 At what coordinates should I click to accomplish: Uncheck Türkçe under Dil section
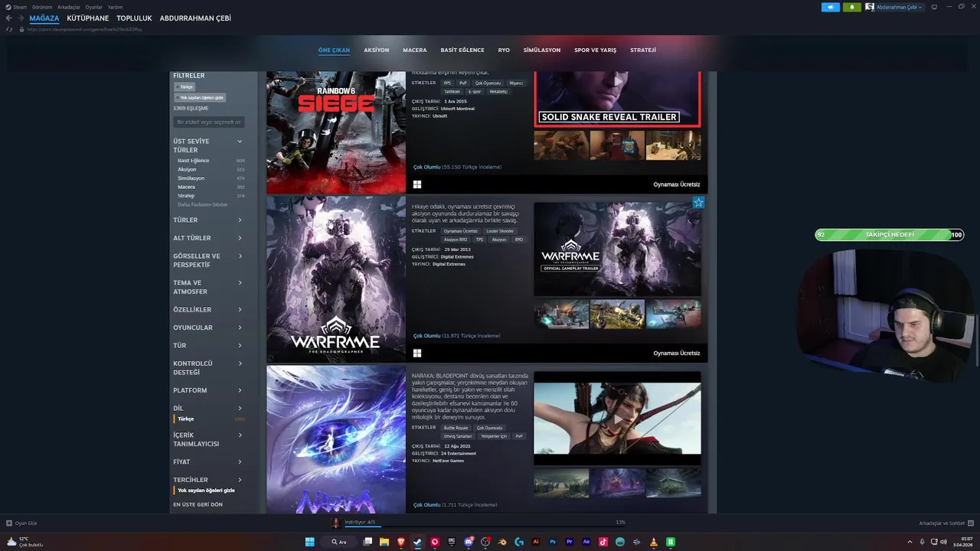pos(210,419)
